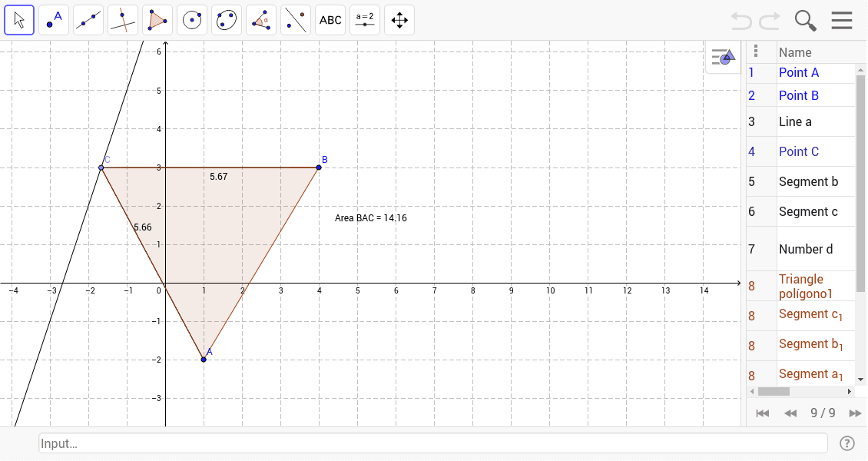This screenshot has height=461, width=868.
Task: Choose the Polygon tool
Action: (x=157, y=19)
